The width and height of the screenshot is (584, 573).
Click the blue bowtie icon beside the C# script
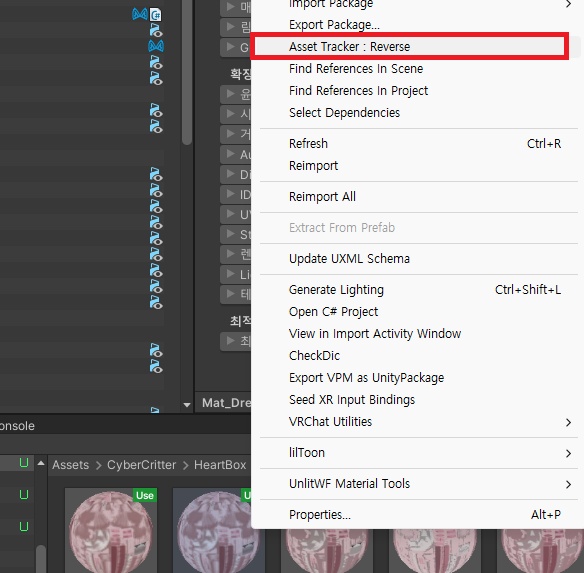[x=140, y=15]
